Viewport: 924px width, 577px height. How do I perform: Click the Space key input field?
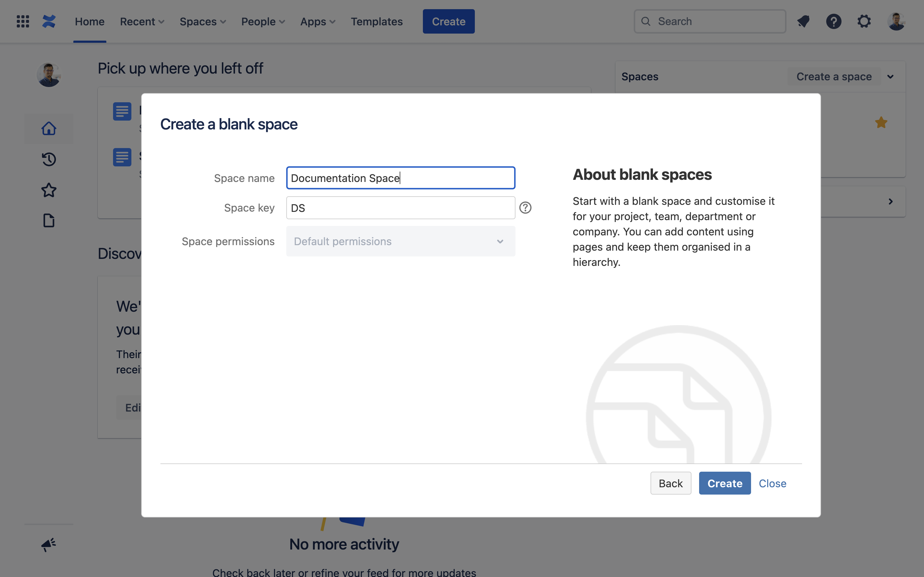(x=401, y=208)
